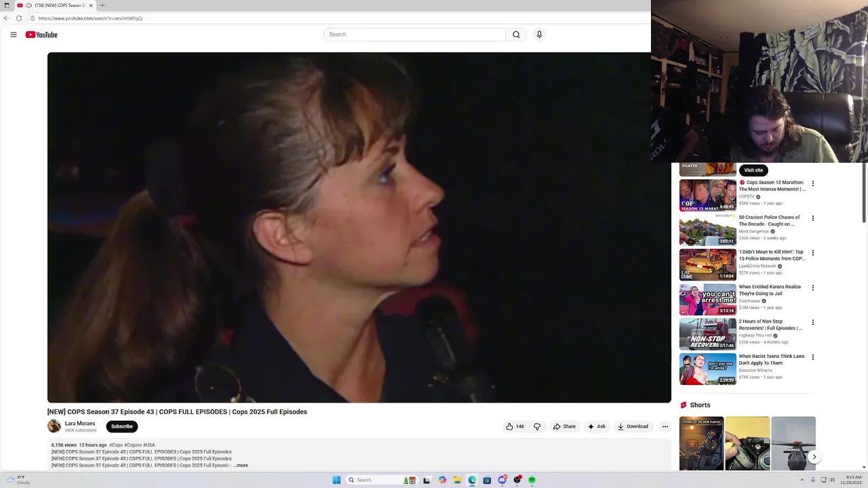Click the #Copstv hashtag
The width and height of the screenshot is (868, 488).
(x=133, y=445)
